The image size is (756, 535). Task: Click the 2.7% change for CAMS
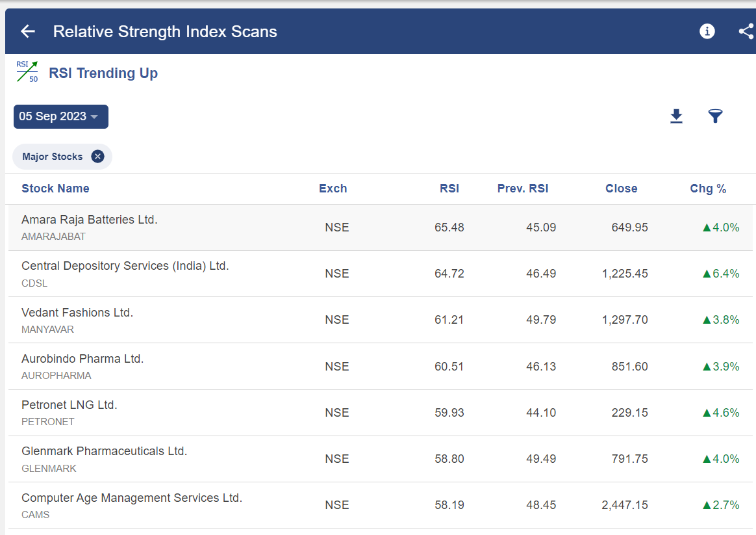tap(721, 505)
